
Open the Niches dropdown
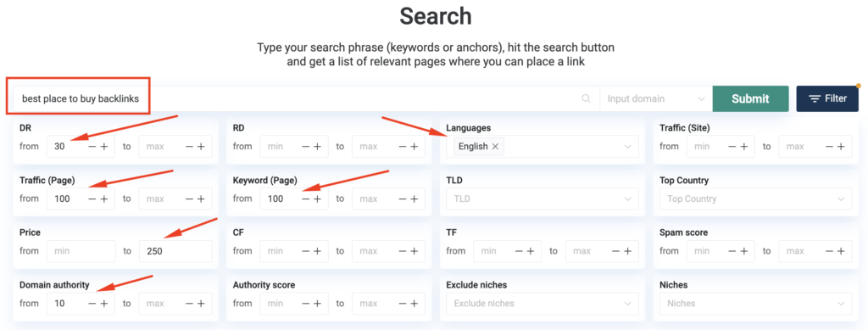coord(755,304)
